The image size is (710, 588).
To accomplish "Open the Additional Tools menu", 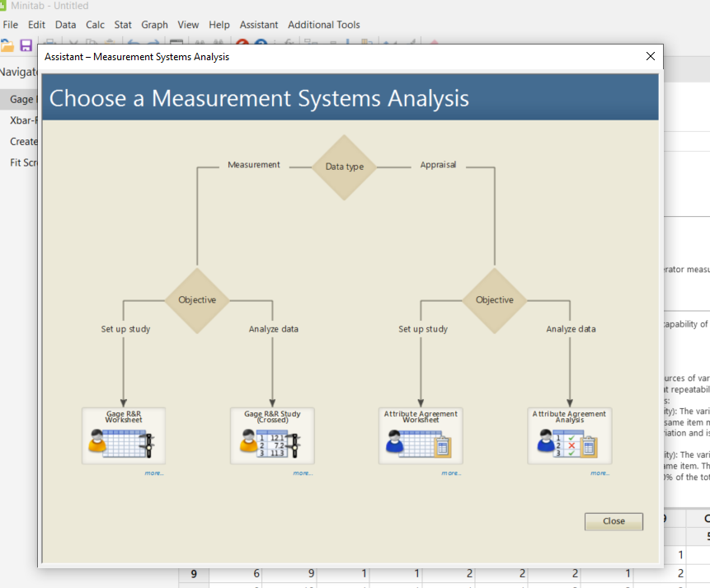I will pos(323,25).
